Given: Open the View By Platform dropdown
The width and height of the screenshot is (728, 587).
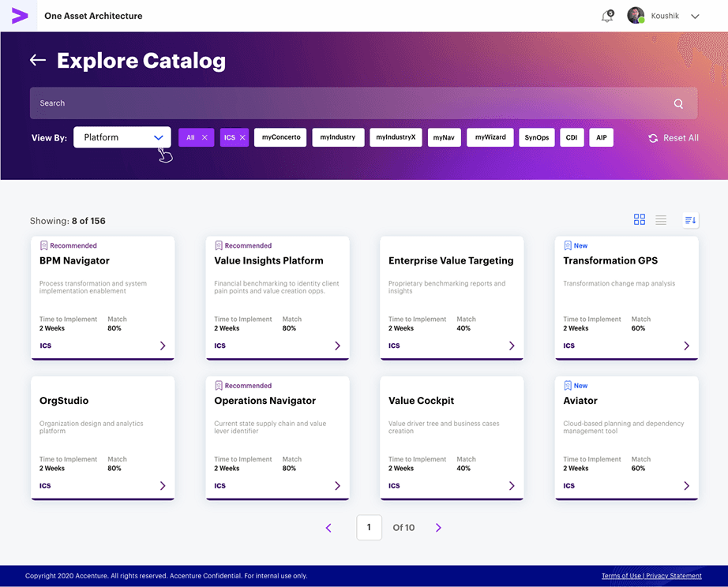Looking at the screenshot, I should [x=122, y=137].
